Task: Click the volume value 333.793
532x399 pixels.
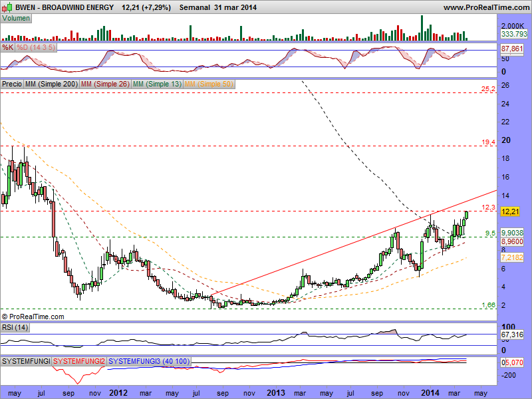Action: point(514,34)
